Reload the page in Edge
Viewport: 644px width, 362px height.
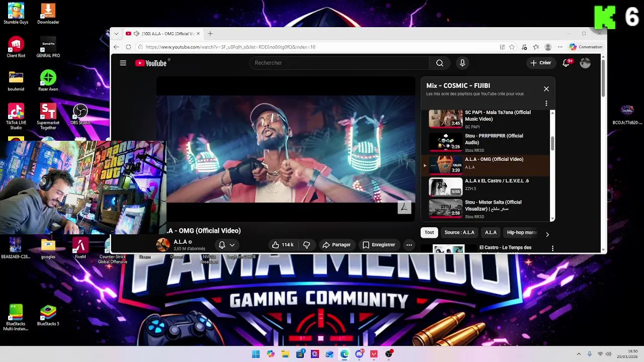tap(128, 47)
